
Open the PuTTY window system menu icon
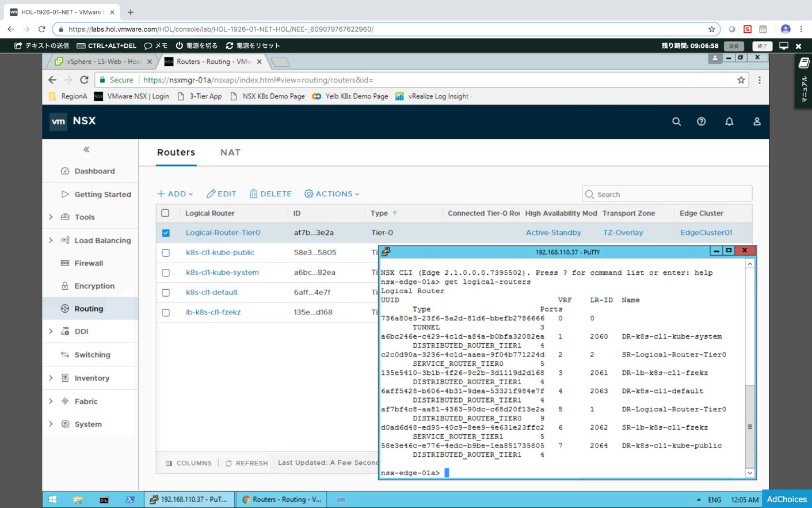[386, 252]
